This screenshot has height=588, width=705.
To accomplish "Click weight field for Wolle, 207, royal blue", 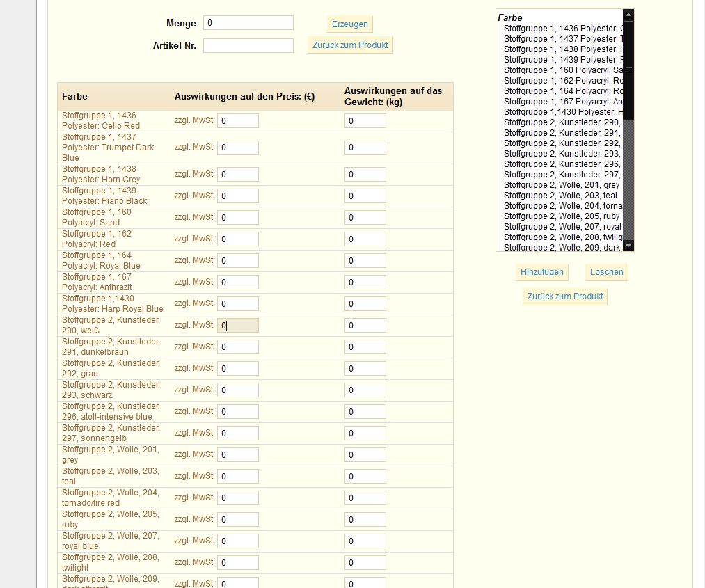I will [x=365, y=541].
